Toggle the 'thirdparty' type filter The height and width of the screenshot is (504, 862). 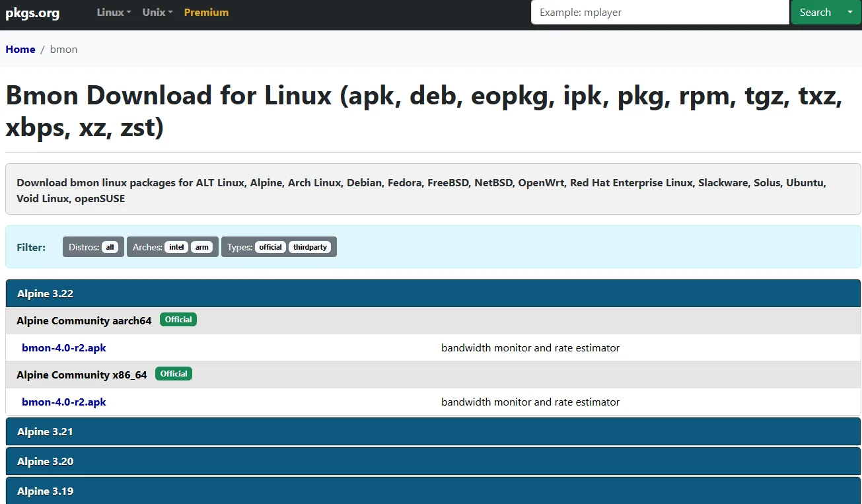click(x=310, y=247)
